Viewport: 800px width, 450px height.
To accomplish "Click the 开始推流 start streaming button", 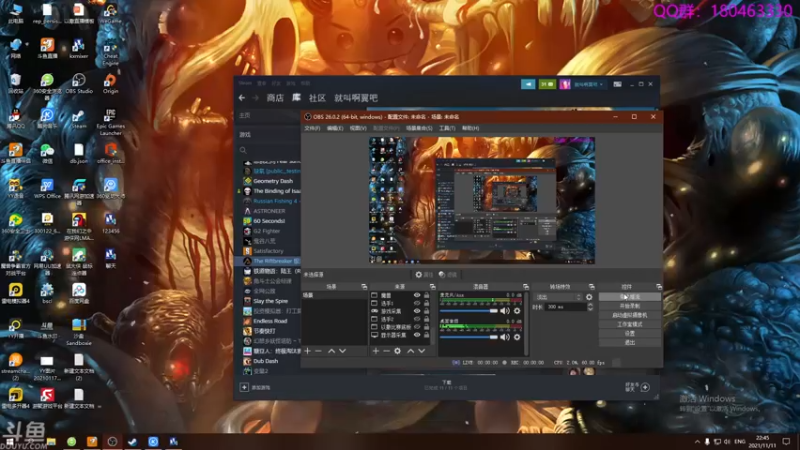I will 630,296.
